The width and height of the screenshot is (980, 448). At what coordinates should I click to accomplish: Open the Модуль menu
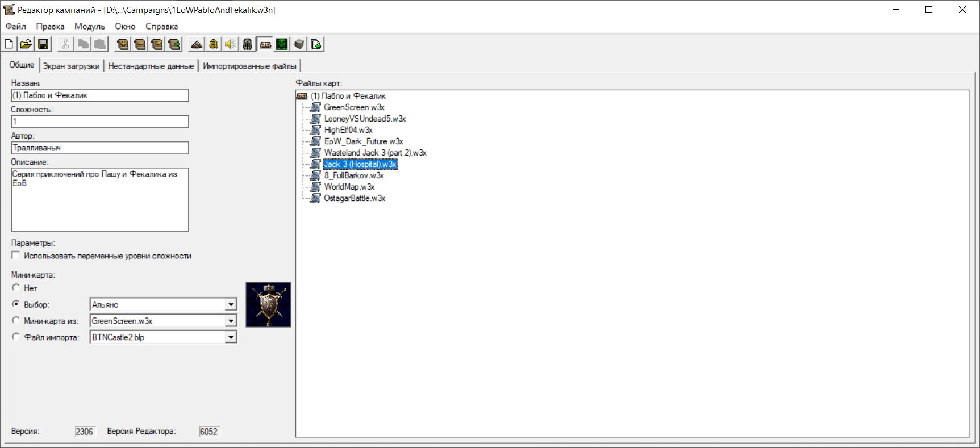coord(90,26)
